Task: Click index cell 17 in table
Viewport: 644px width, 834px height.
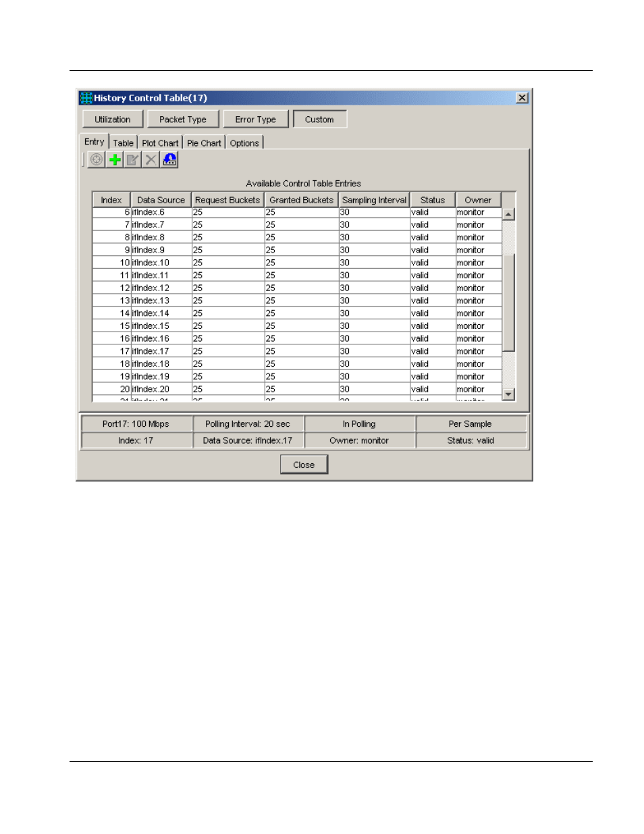Action: 112,351
